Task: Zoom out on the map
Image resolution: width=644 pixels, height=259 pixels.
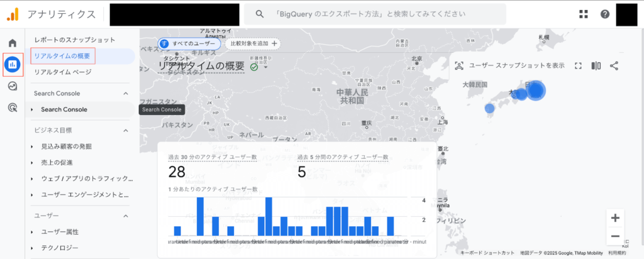Action: click(x=615, y=236)
